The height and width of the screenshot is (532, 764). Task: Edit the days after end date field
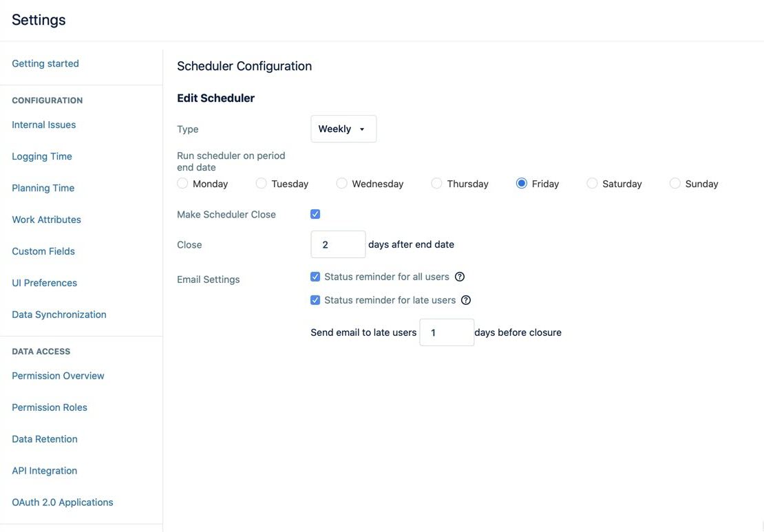(338, 244)
